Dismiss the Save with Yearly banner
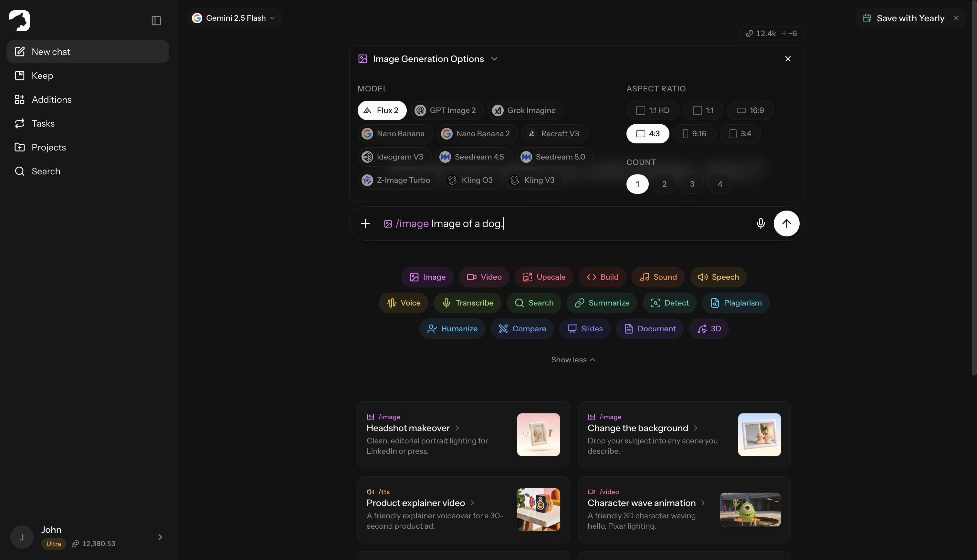977x560 pixels. pos(956,18)
